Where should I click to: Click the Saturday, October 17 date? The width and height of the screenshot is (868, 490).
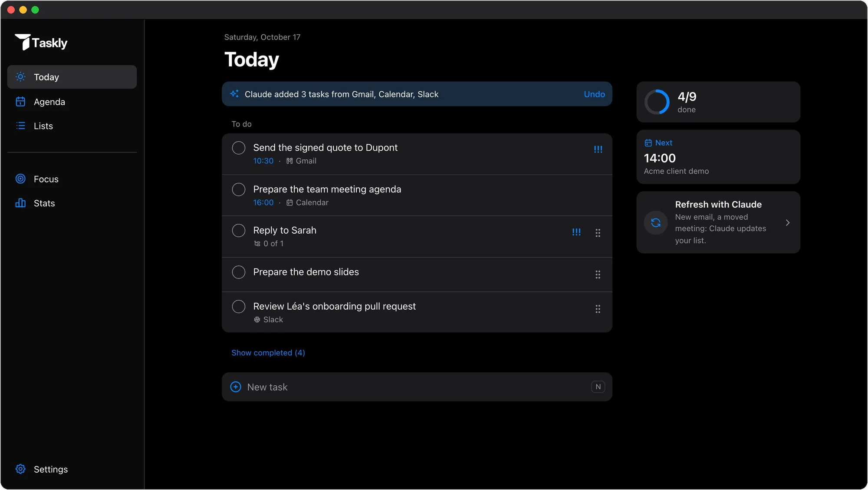(262, 37)
